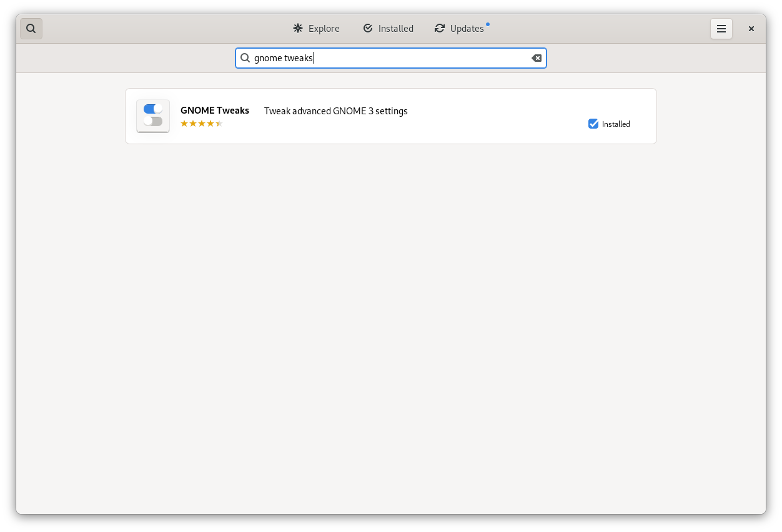782x532 pixels.
Task: Click the GNOME Tweaks title link
Action: pos(215,110)
